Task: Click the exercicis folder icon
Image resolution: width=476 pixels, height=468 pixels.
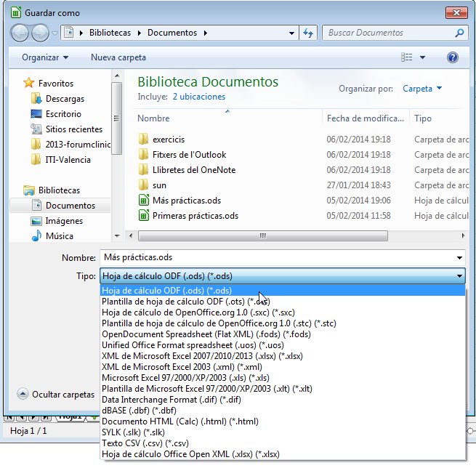Action: (x=143, y=139)
